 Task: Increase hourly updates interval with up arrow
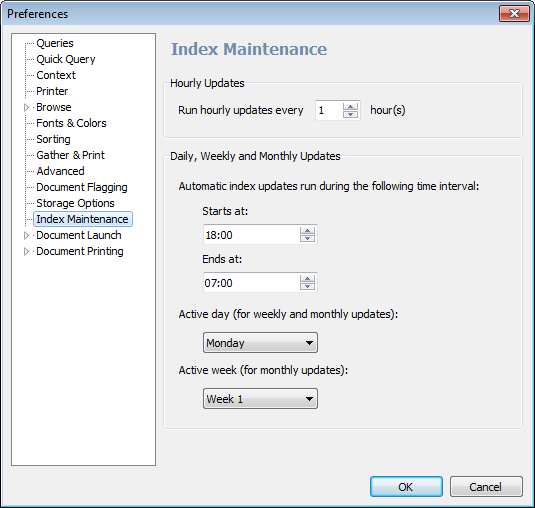tap(350, 106)
